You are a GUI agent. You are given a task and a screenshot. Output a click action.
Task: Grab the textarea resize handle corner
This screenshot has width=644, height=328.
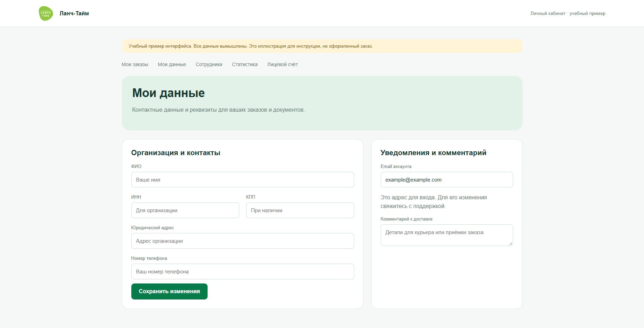click(x=511, y=244)
